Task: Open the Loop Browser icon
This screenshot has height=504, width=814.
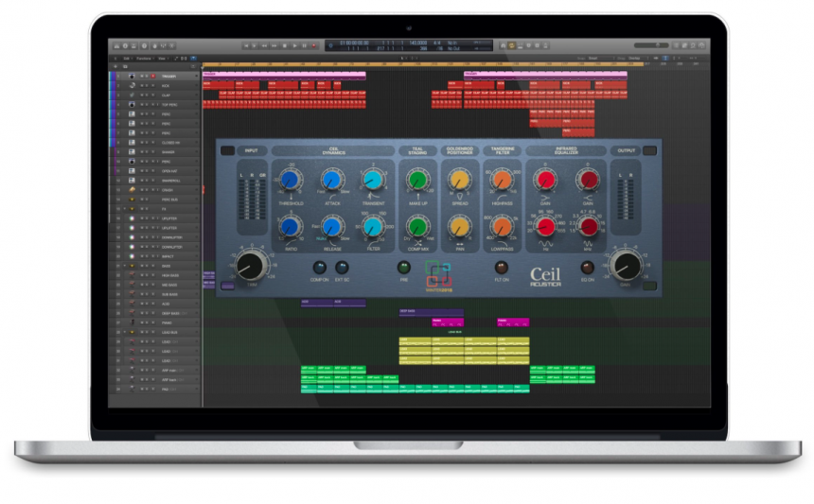Action: click(x=693, y=45)
